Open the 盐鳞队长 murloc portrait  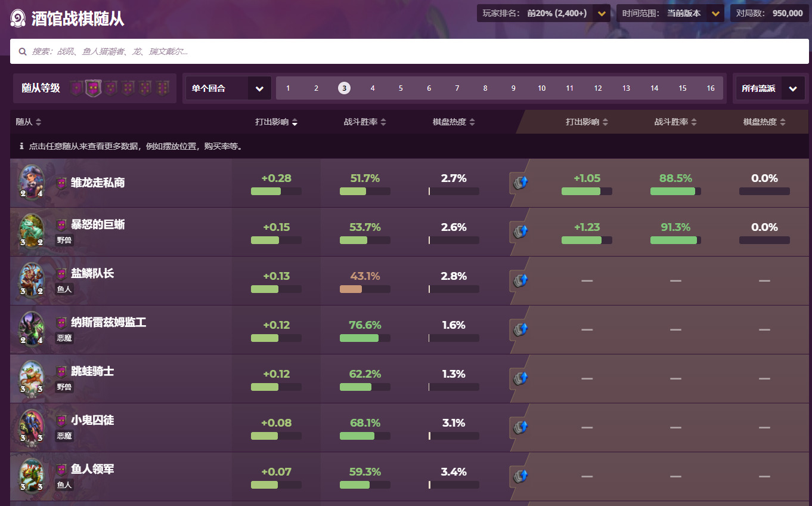click(32, 280)
